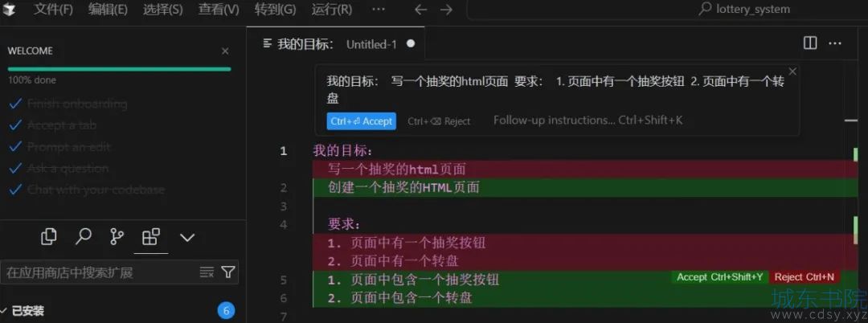Image resolution: width=868 pixels, height=323 pixels.
Task: Open the 选择(S) menu
Action: tap(162, 10)
